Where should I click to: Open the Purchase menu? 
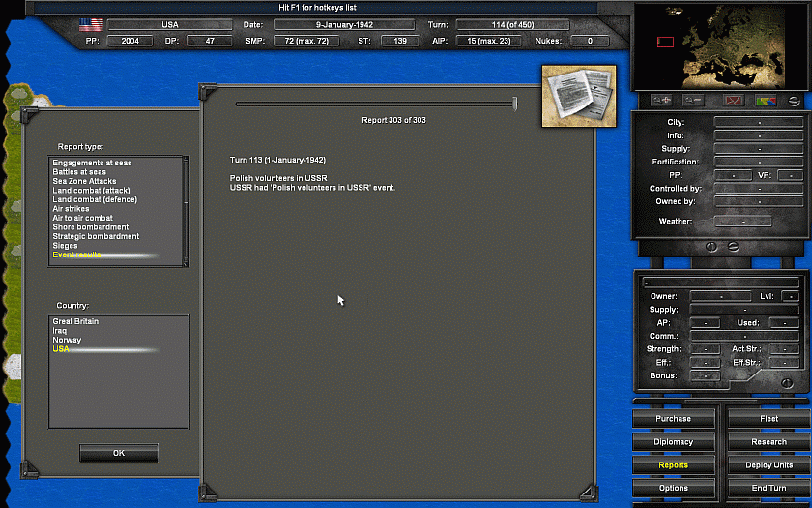(673, 418)
